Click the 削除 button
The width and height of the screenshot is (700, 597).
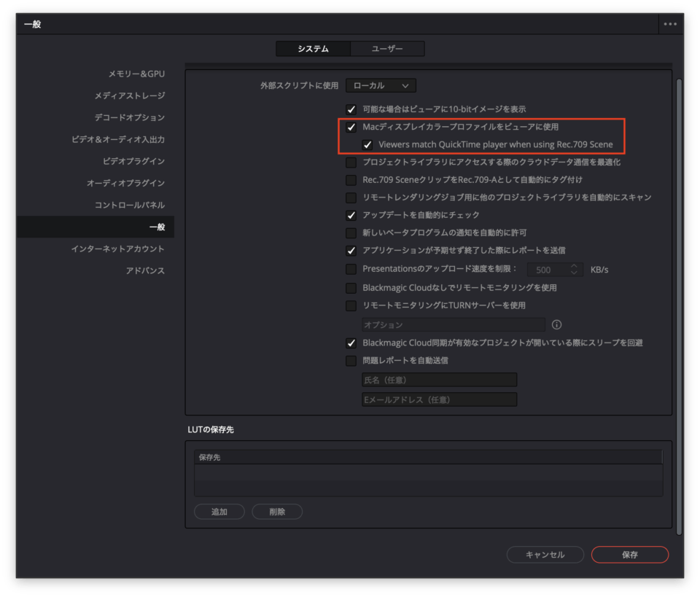[277, 511]
